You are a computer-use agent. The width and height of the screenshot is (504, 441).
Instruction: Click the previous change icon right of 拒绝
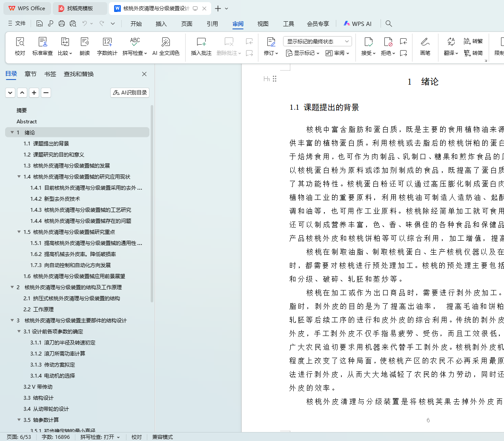404,41
